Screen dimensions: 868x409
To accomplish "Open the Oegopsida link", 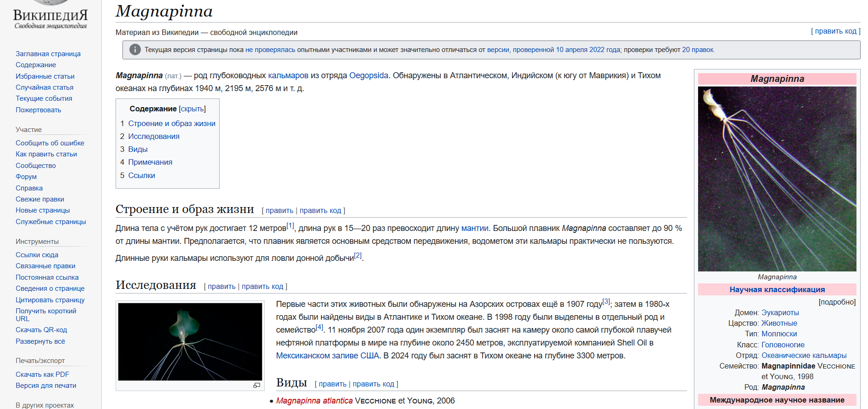I will coord(369,75).
